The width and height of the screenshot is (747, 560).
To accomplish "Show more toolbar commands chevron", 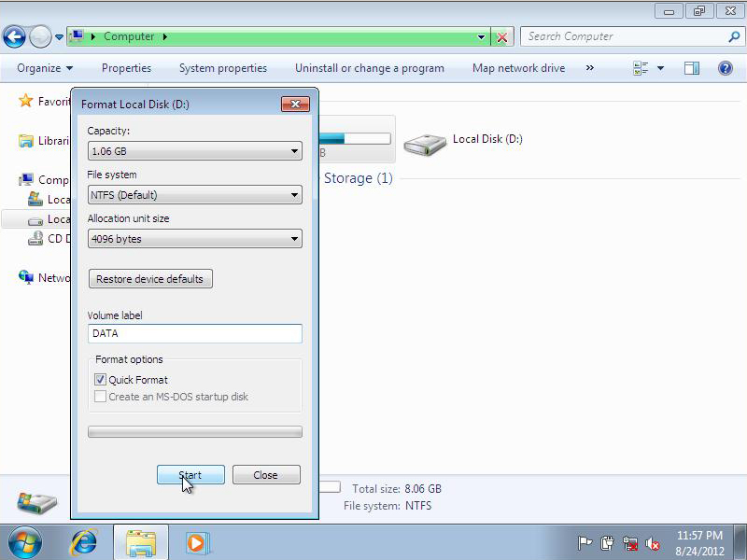I will click(590, 68).
